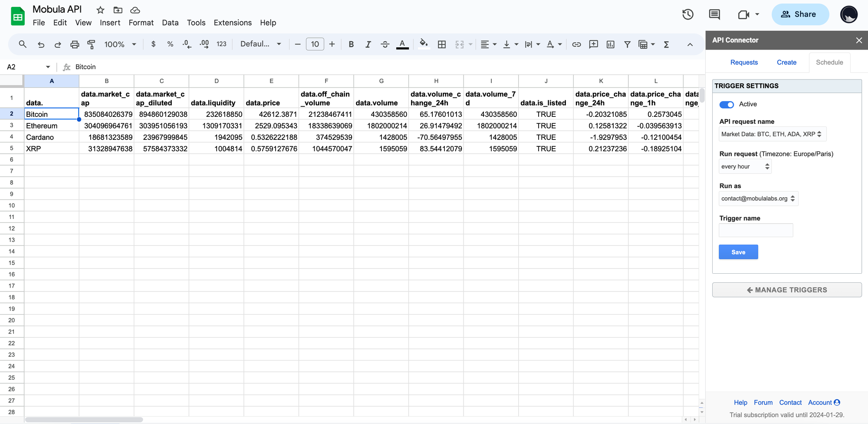Screen dimensions: 868x424
Task: Click the Save button in Trigger Settings
Action: (x=738, y=252)
